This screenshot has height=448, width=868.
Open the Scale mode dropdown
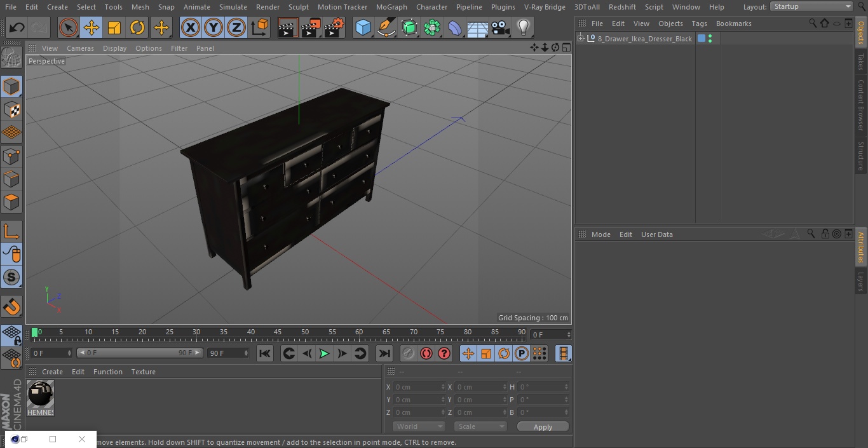tap(480, 427)
